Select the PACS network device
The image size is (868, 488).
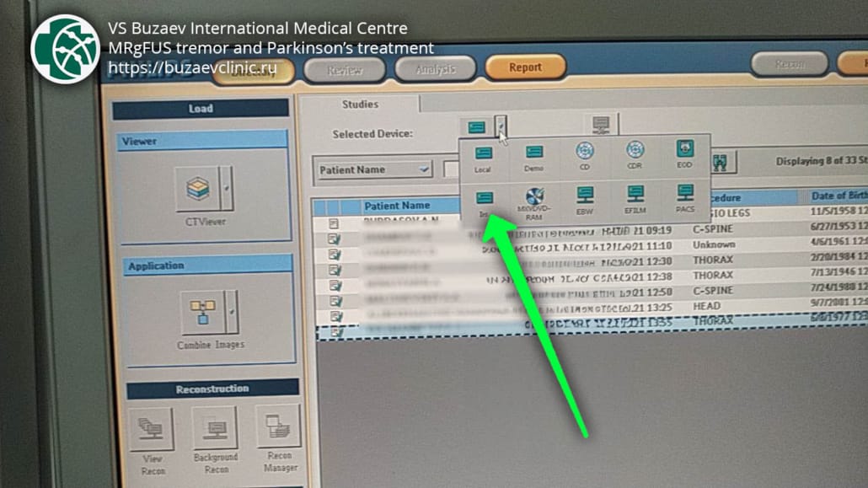[x=684, y=195]
